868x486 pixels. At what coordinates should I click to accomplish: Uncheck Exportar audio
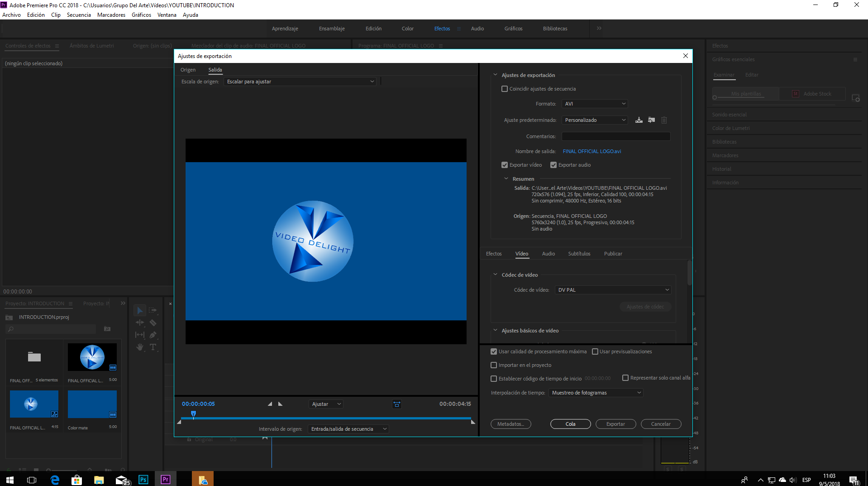(553, 165)
